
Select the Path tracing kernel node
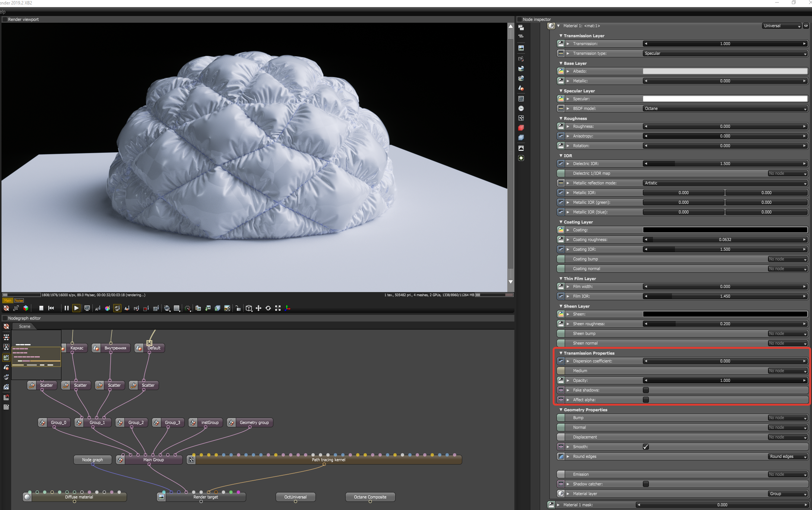pyautogui.click(x=328, y=460)
